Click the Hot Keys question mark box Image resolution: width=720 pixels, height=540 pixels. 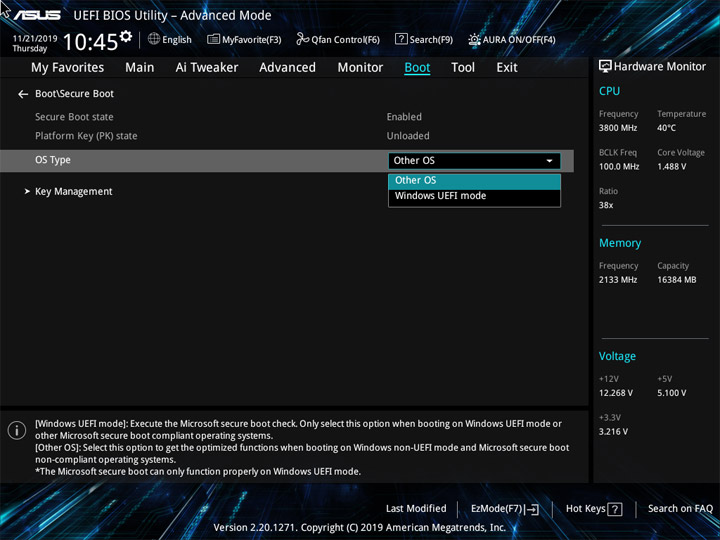(x=614, y=509)
